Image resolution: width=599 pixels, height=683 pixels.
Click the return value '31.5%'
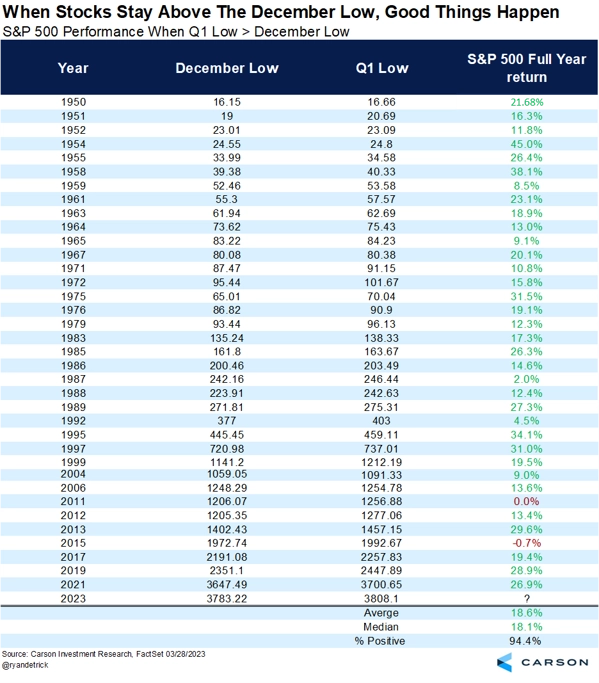pos(527,296)
